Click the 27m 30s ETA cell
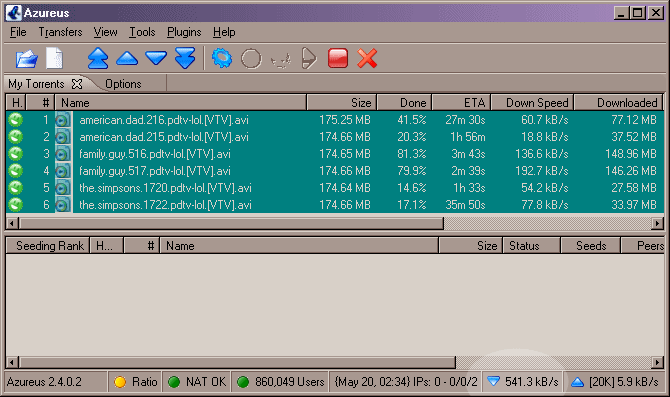 point(465,120)
